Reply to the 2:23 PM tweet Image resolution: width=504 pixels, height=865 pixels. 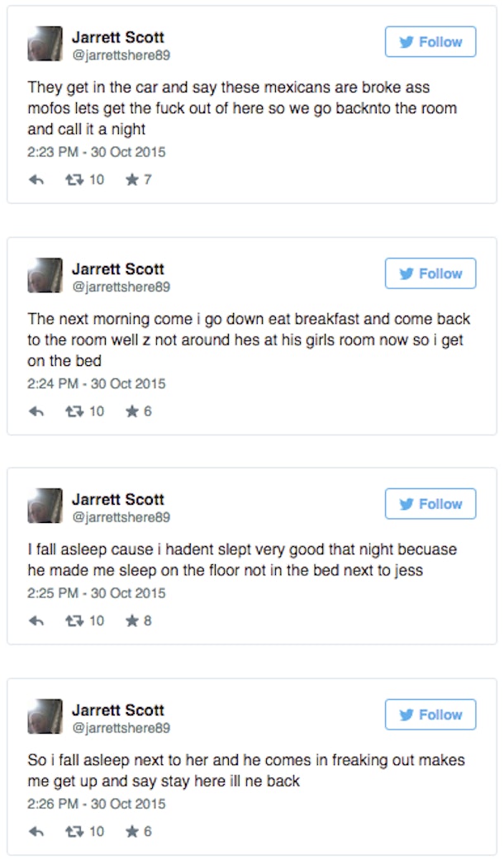(36, 179)
